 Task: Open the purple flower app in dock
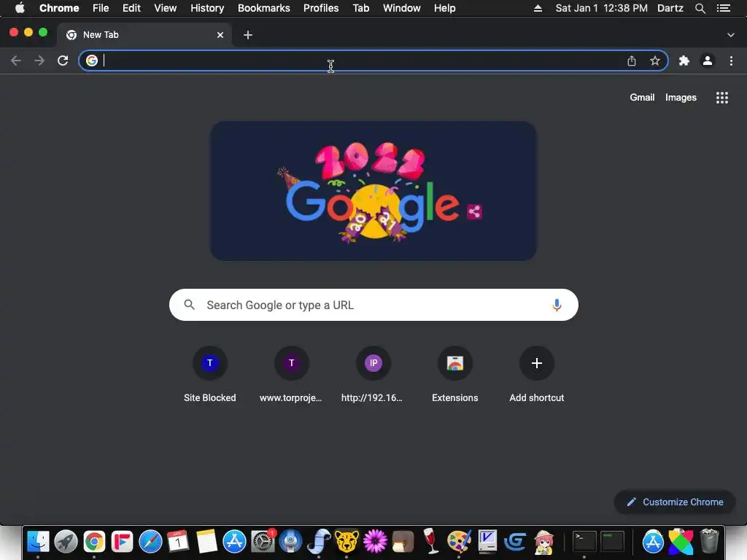pyautogui.click(x=375, y=542)
